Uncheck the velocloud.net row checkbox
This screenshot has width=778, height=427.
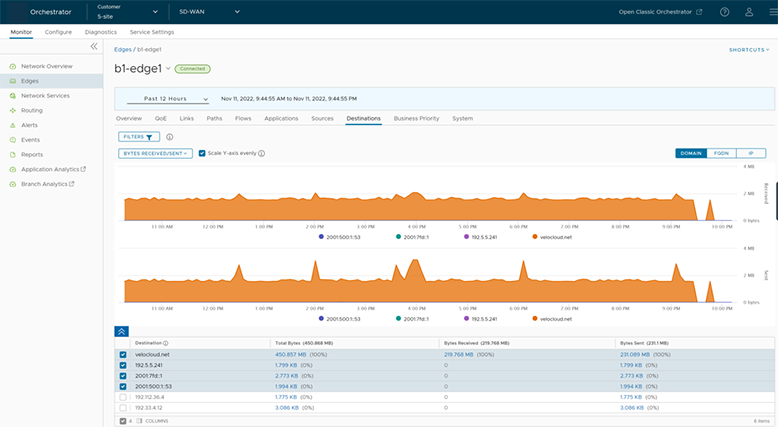123,354
